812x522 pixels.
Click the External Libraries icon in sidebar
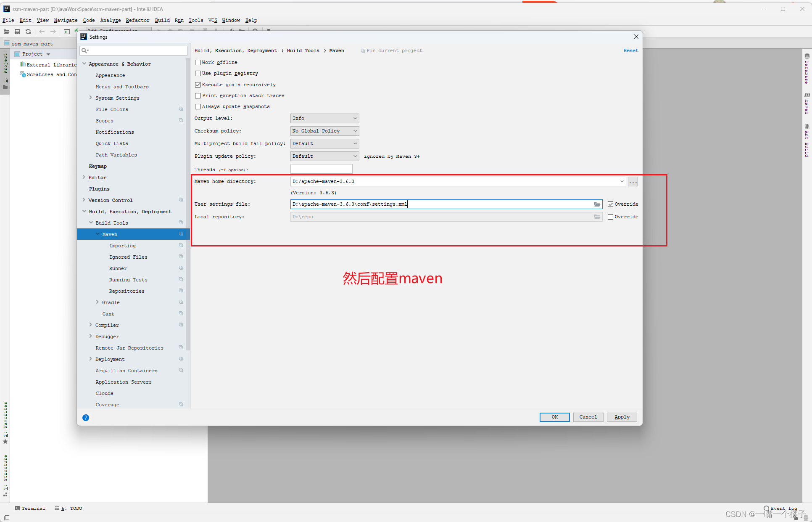(21, 65)
